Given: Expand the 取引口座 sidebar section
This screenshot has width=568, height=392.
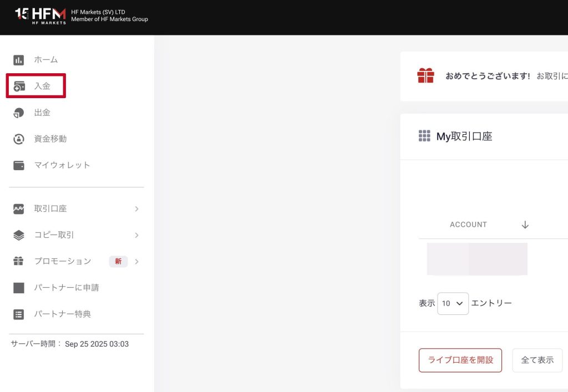Looking at the screenshot, I should coord(136,208).
